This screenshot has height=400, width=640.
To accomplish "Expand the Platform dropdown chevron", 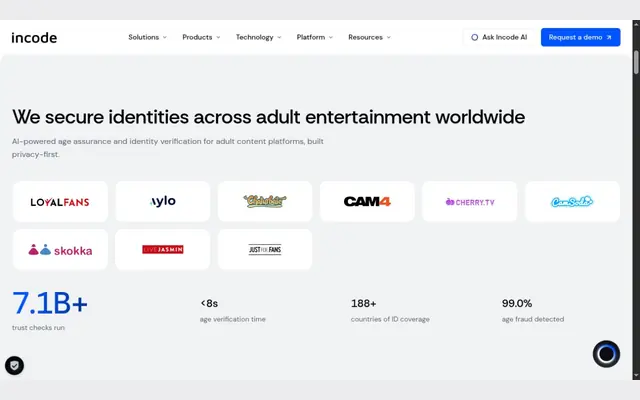I will click(331, 37).
